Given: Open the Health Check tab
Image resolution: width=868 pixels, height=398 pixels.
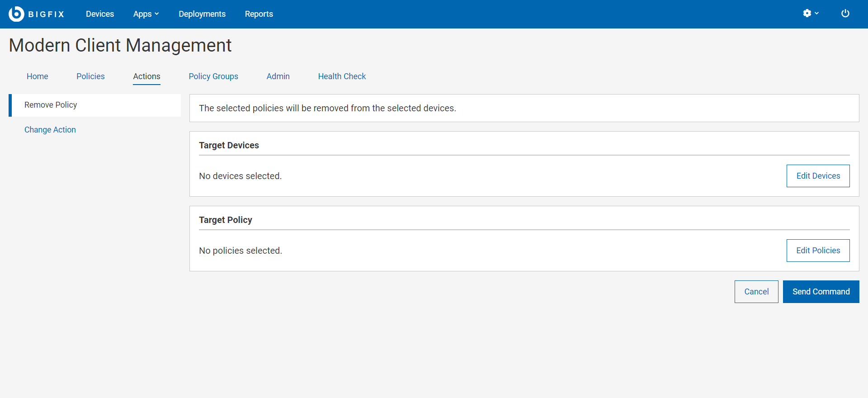Looking at the screenshot, I should pos(342,76).
